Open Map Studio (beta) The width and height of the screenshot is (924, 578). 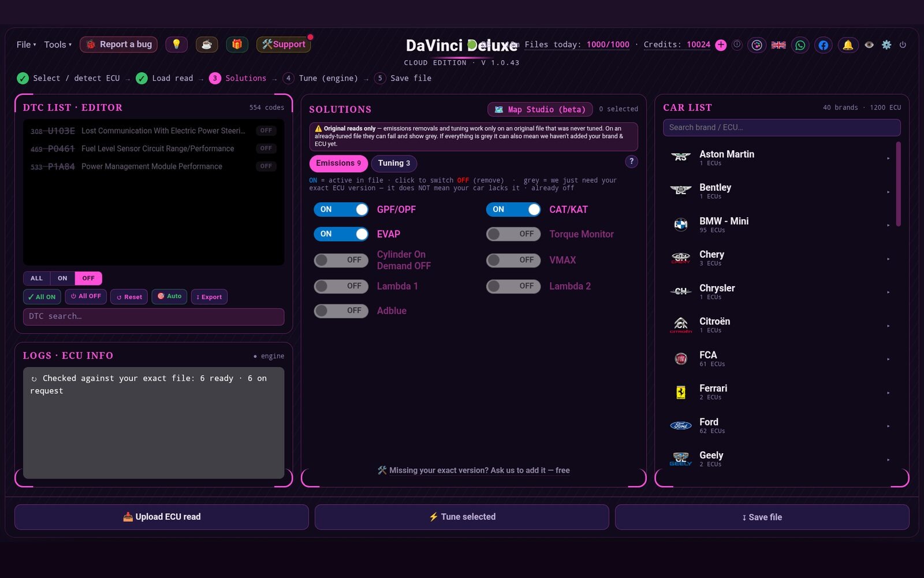[x=540, y=109]
